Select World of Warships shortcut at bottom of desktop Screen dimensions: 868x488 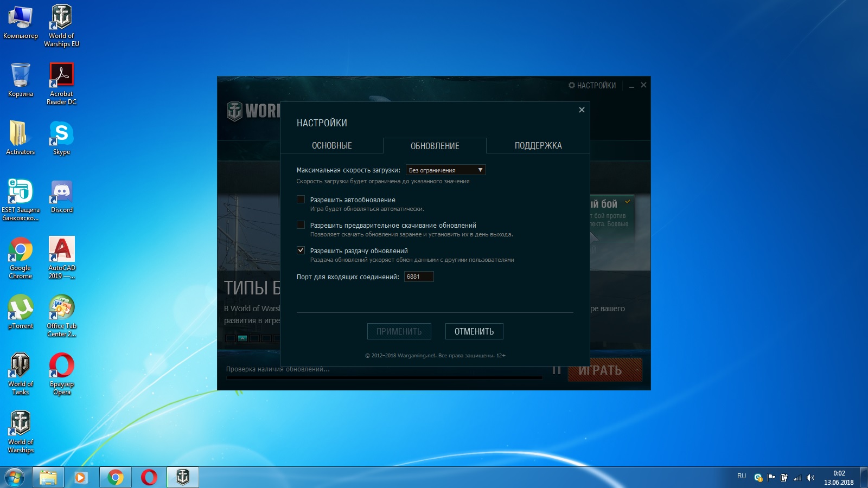point(21,432)
